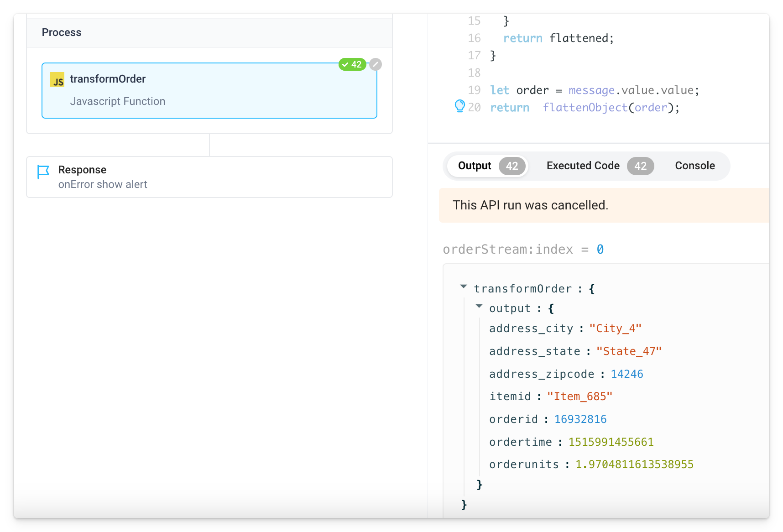This screenshot has width=783, height=532.
Task: Click the orderunits value in output
Action: point(634,464)
